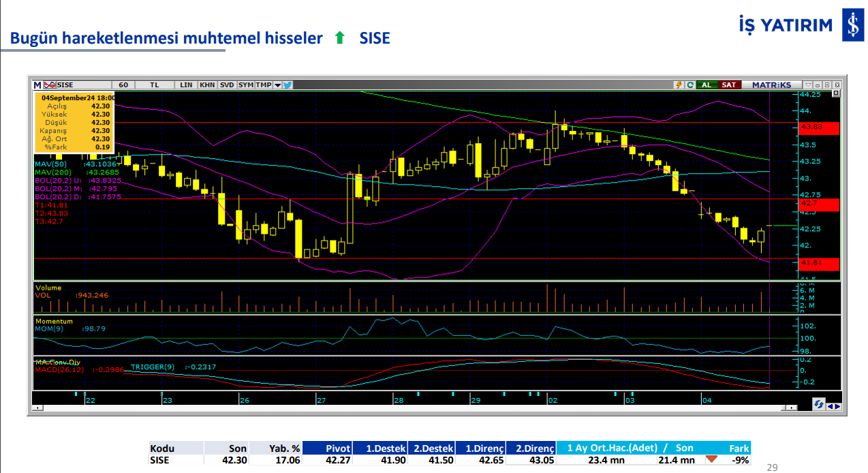868x473 pixels.
Task: Open the 60 period selector
Action: click(x=123, y=85)
